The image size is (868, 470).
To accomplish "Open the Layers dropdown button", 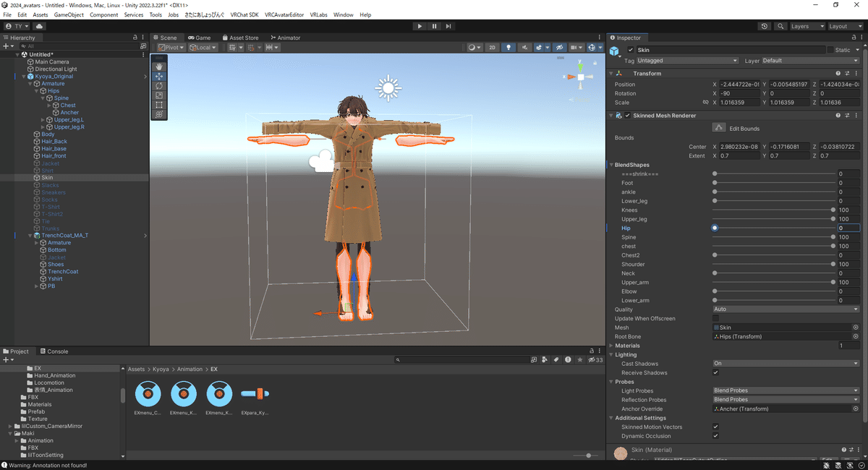I will (807, 26).
